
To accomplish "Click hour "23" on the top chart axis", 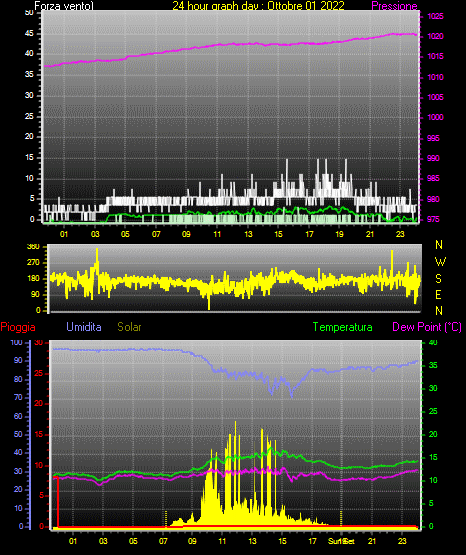I will point(400,234).
